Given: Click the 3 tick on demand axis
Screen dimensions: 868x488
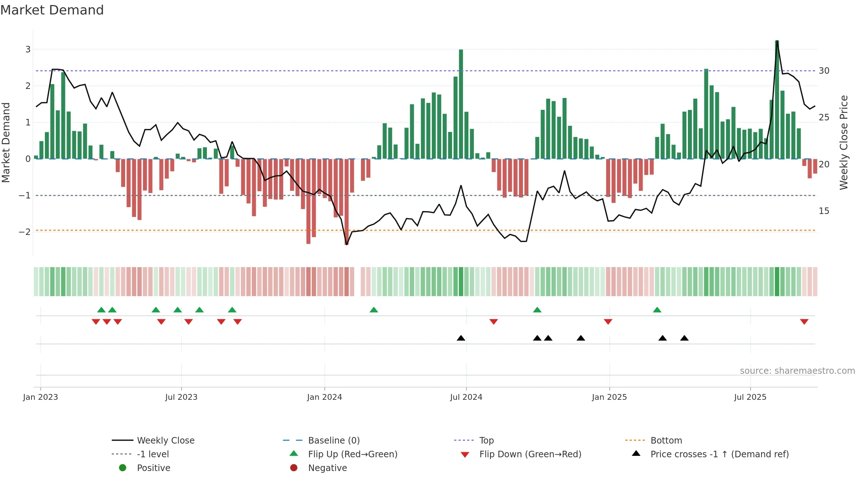Looking at the screenshot, I should click(28, 49).
